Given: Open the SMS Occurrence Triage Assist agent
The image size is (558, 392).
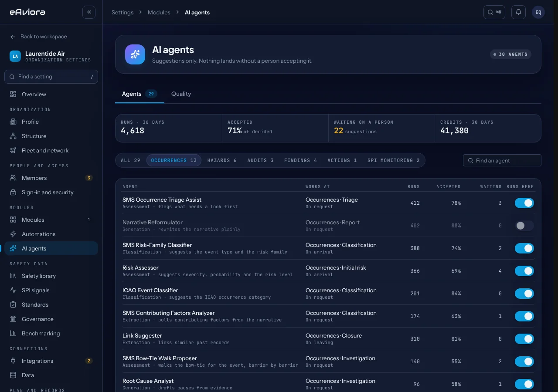Looking at the screenshot, I should (x=162, y=200).
